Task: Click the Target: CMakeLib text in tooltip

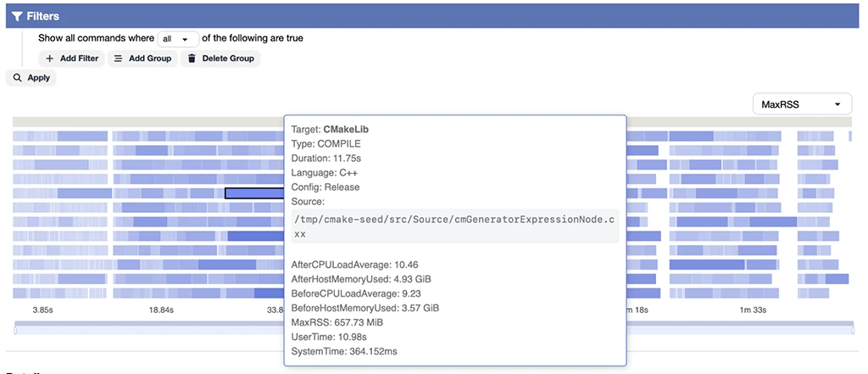Action: [x=331, y=129]
